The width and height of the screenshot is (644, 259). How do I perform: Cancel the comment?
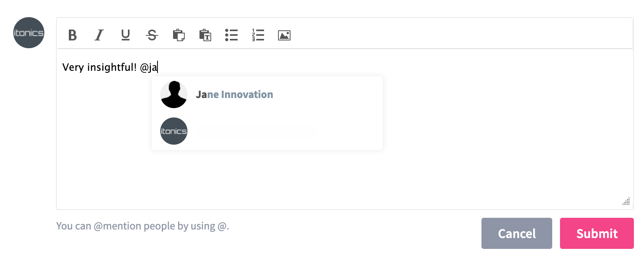coord(516,233)
